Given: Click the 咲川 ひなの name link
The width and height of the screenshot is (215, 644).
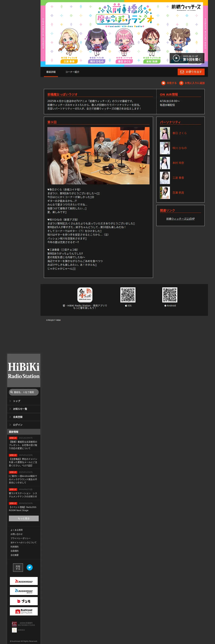Looking at the screenshot, I should (180, 148).
